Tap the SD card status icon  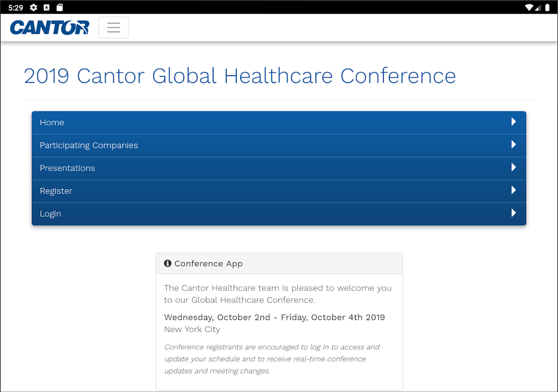point(59,7)
